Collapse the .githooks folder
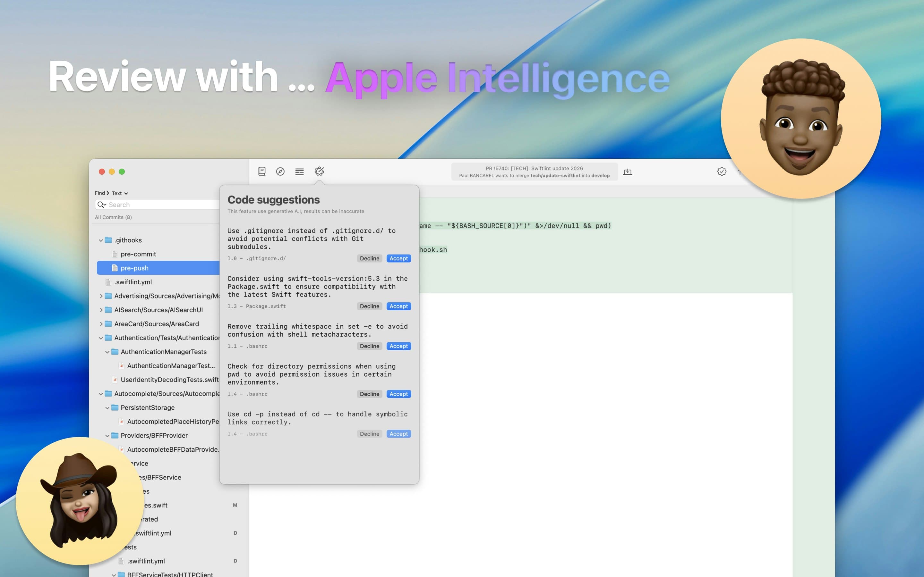 pos(100,240)
